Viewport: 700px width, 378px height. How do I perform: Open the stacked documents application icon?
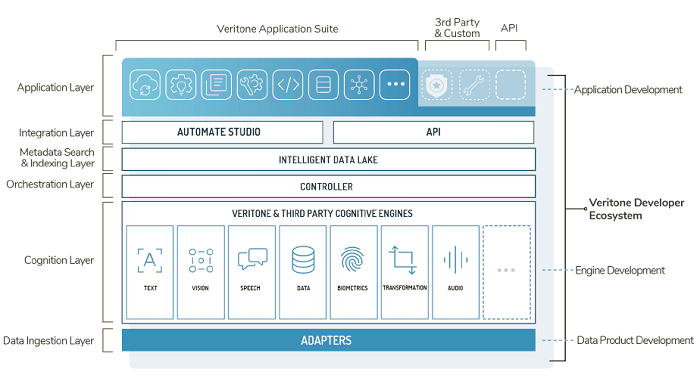coord(217,84)
